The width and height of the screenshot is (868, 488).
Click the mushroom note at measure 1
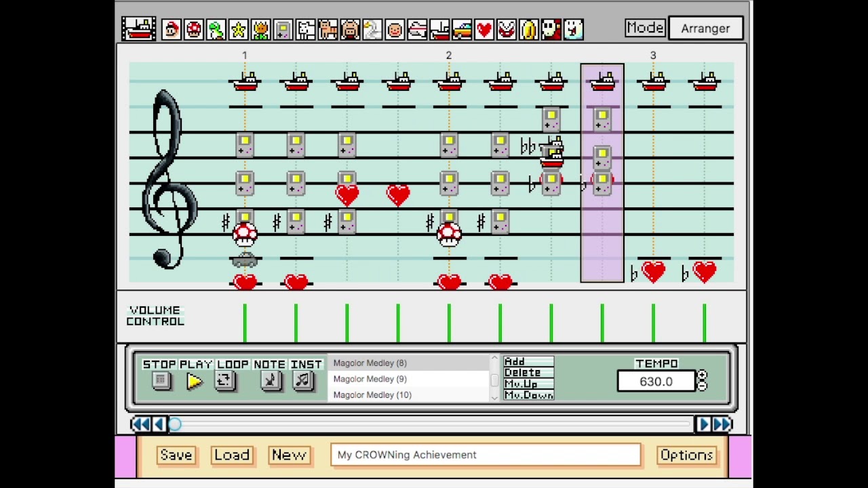click(x=245, y=235)
